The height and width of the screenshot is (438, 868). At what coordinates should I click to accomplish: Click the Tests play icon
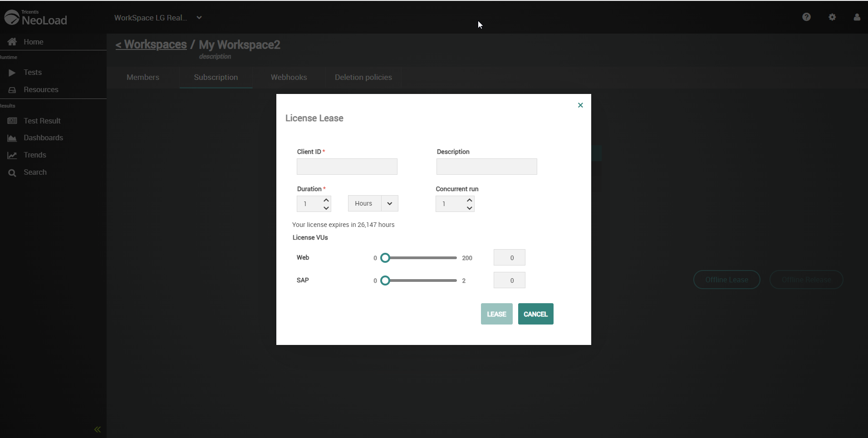click(12, 73)
